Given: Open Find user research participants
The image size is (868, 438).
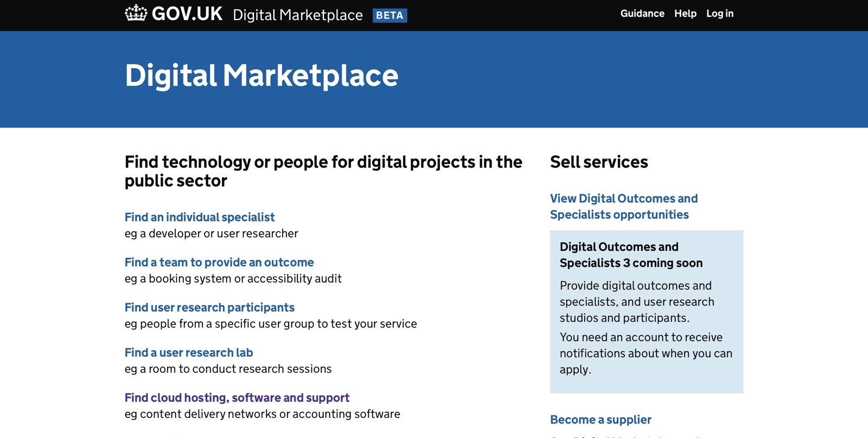Looking at the screenshot, I should point(209,307).
